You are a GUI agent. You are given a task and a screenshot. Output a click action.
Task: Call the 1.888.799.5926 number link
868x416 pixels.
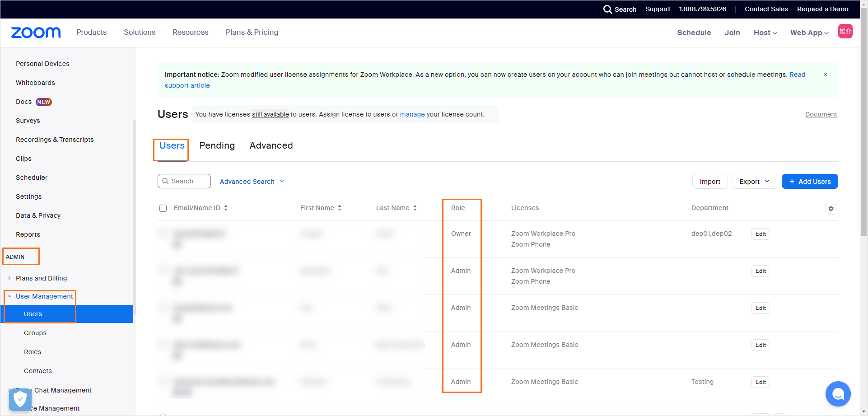click(703, 9)
